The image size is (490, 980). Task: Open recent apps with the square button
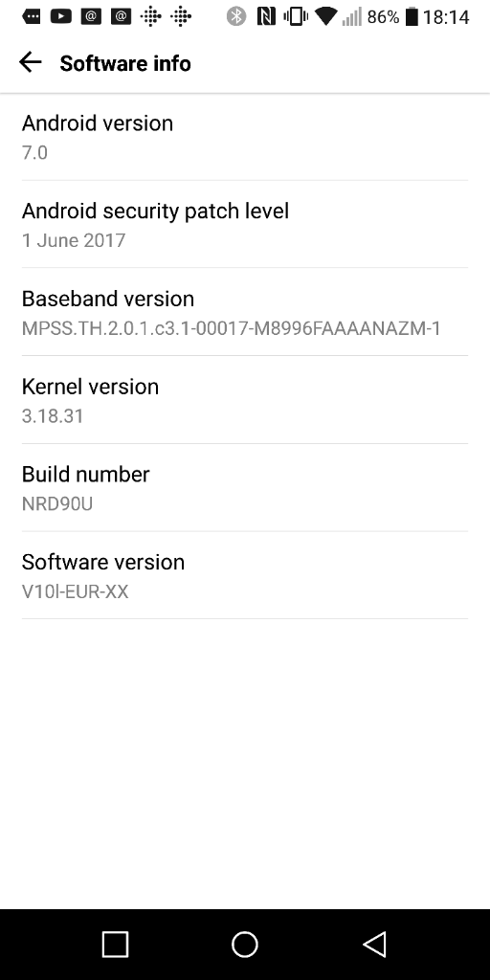(115, 945)
